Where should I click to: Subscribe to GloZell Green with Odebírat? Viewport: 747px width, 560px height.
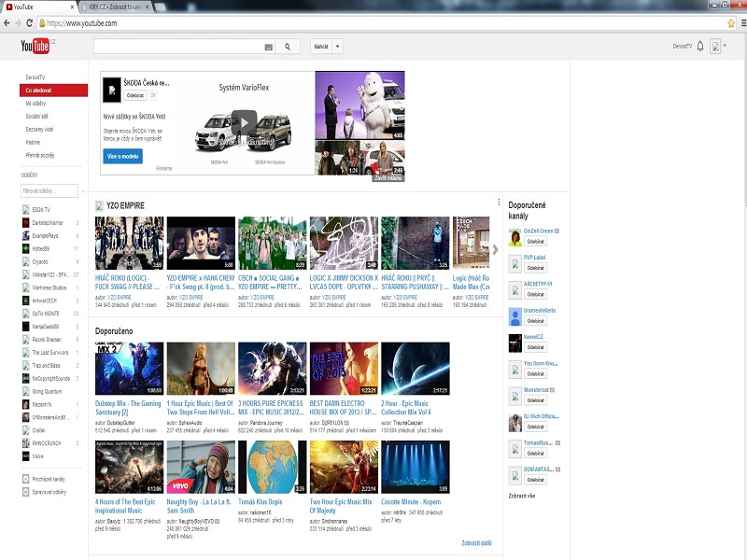tap(534, 242)
